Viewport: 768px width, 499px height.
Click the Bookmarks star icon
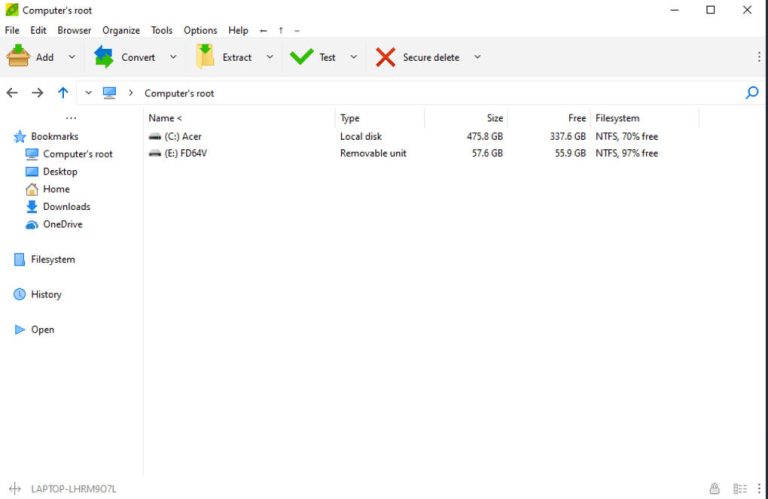[20, 137]
